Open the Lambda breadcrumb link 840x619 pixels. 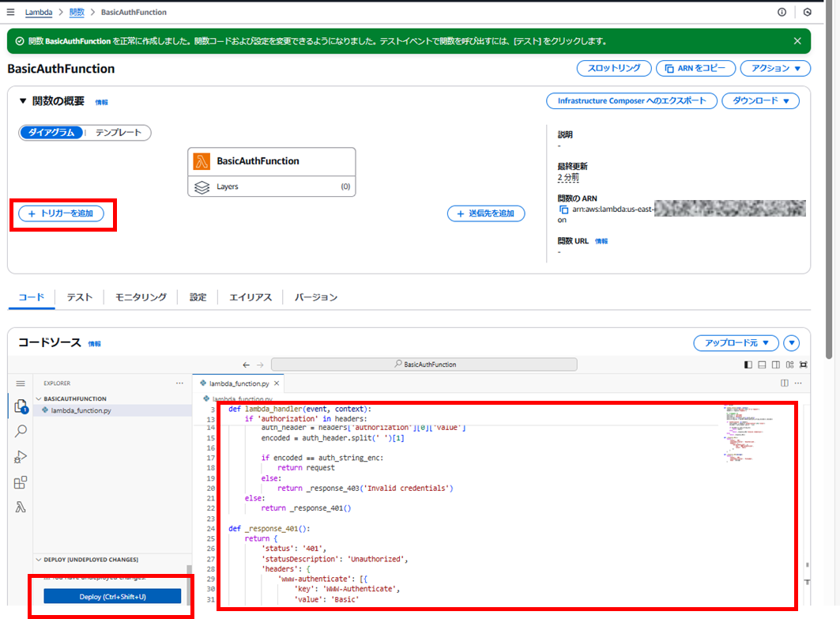tap(39, 12)
